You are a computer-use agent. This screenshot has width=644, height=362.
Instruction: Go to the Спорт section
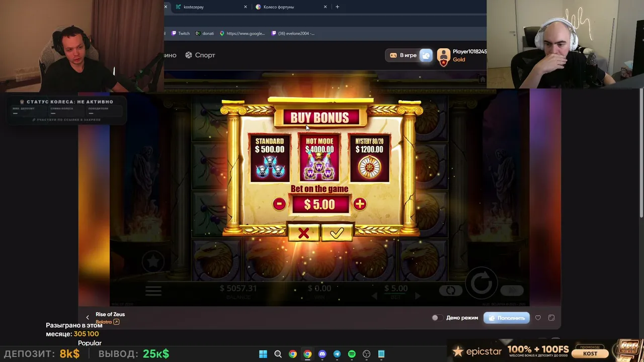(200, 55)
